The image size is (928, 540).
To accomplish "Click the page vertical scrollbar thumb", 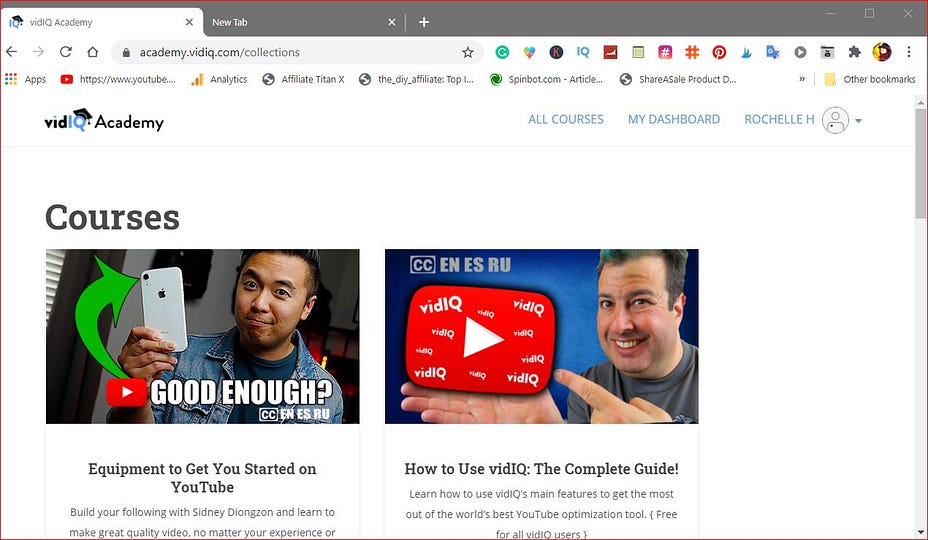I will click(x=921, y=163).
